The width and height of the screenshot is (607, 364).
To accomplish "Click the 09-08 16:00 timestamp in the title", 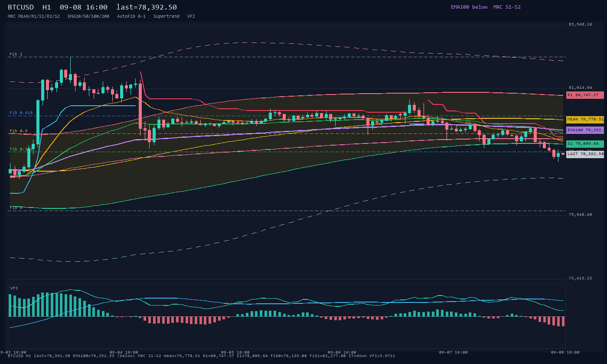I will [84, 7].
